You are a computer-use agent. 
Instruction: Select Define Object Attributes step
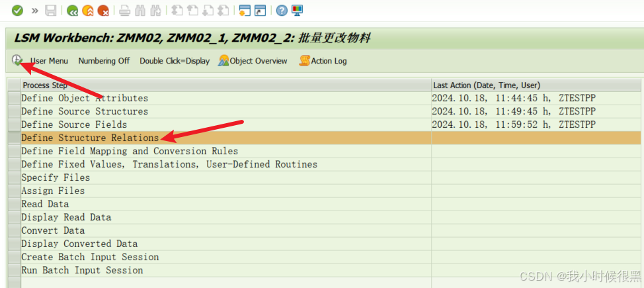click(226, 99)
